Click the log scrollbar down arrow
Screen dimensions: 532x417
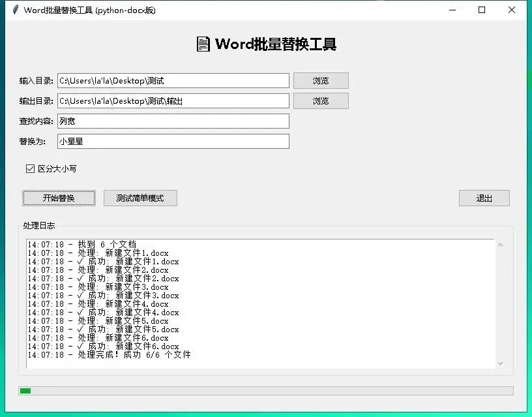[x=501, y=363]
